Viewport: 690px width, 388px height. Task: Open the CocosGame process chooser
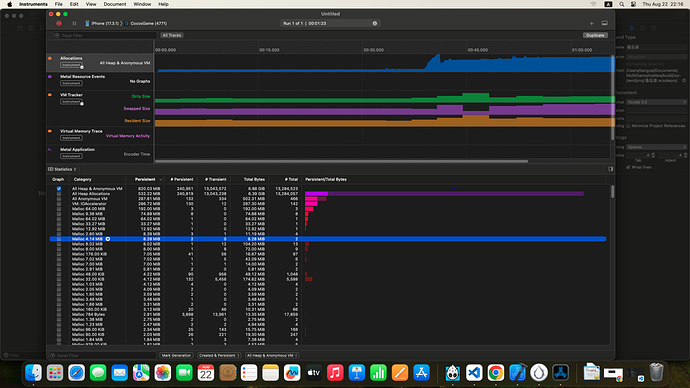pos(146,23)
